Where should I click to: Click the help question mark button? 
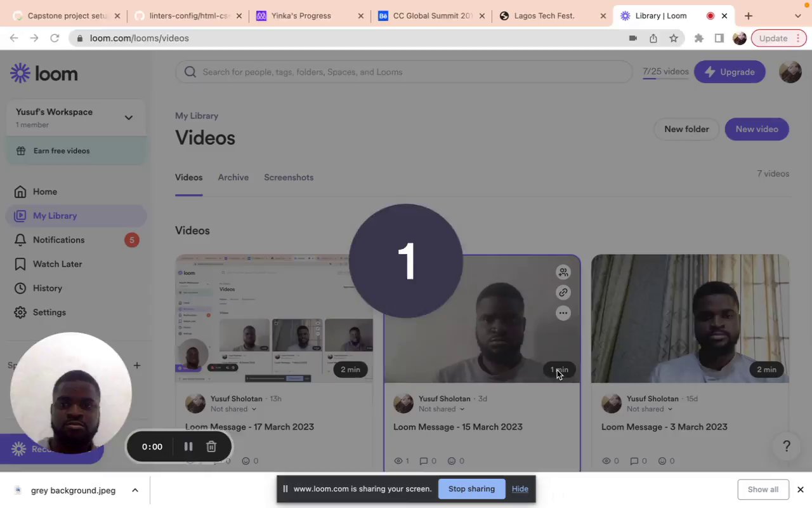786,446
